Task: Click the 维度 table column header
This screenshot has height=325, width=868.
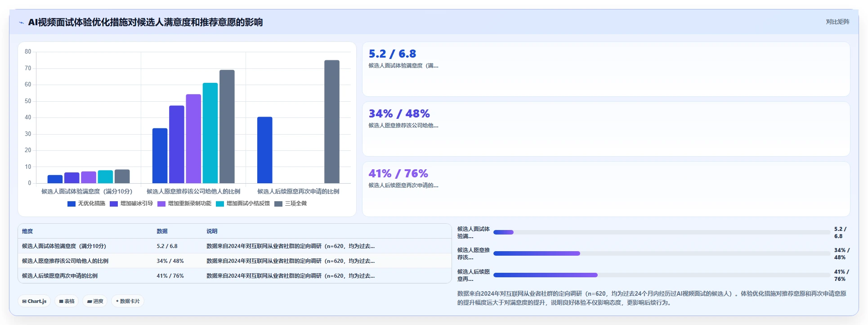Action: (27, 231)
